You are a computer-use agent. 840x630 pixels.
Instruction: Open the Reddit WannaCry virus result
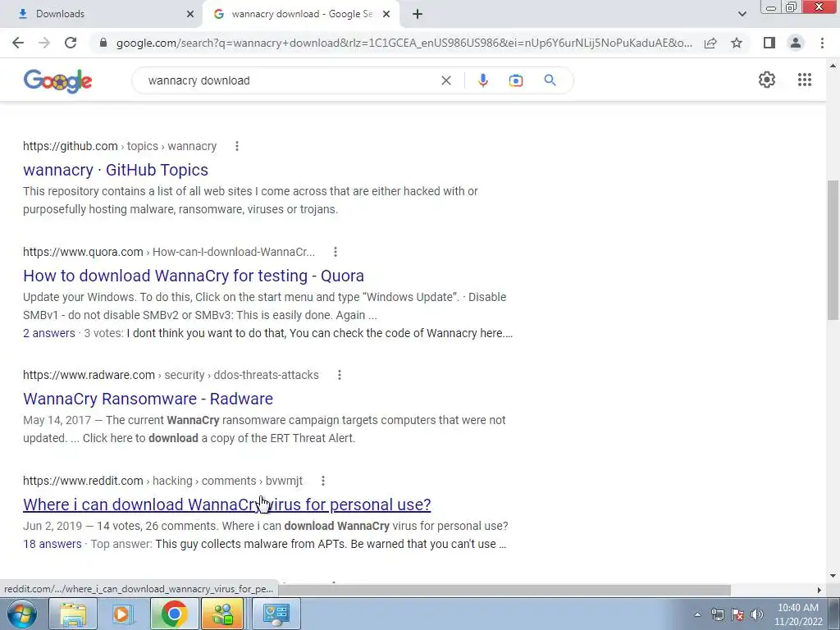tap(226, 504)
